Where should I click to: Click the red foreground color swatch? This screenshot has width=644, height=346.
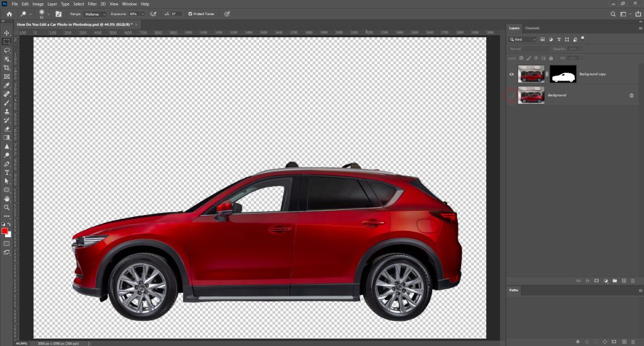tap(5, 231)
